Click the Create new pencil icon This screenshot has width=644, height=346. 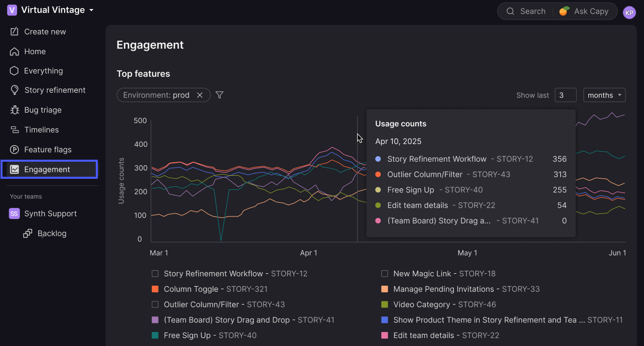point(15,31)
